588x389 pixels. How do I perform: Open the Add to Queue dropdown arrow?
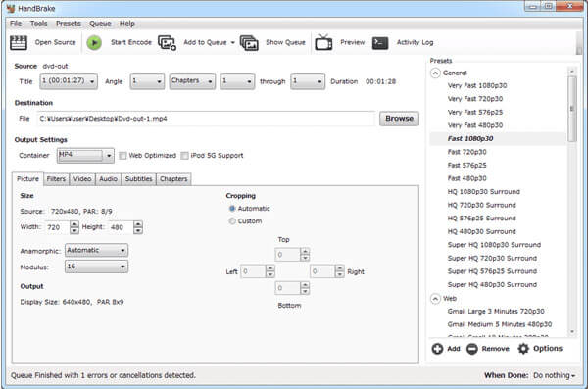(x=232, y=43)
